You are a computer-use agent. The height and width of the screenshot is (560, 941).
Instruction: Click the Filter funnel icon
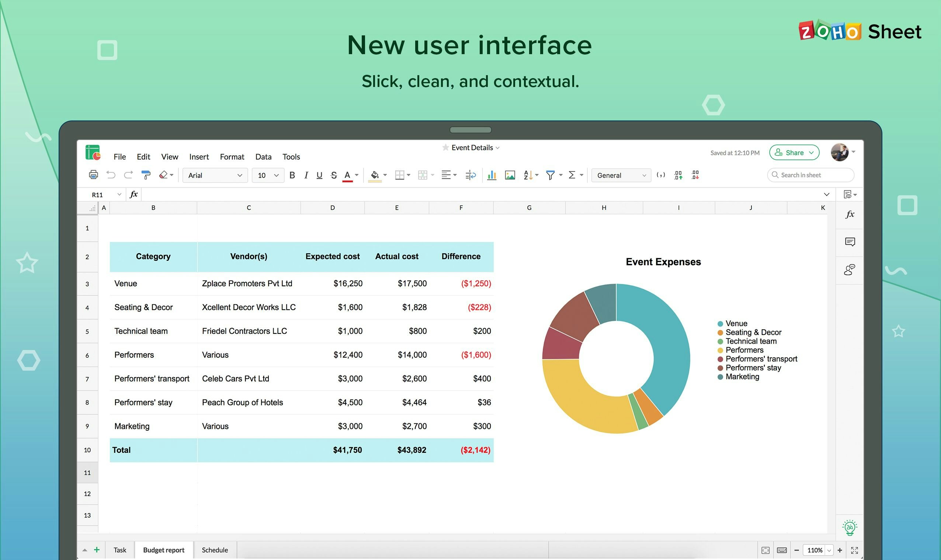coord(550,175)
